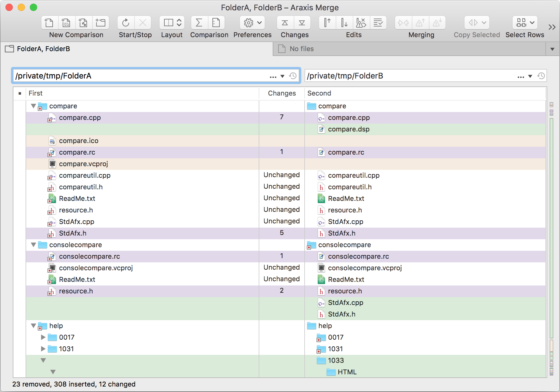Click inside the /private/tmp/FolderA path field
The image size is (560, 392).
coord(122,76)
